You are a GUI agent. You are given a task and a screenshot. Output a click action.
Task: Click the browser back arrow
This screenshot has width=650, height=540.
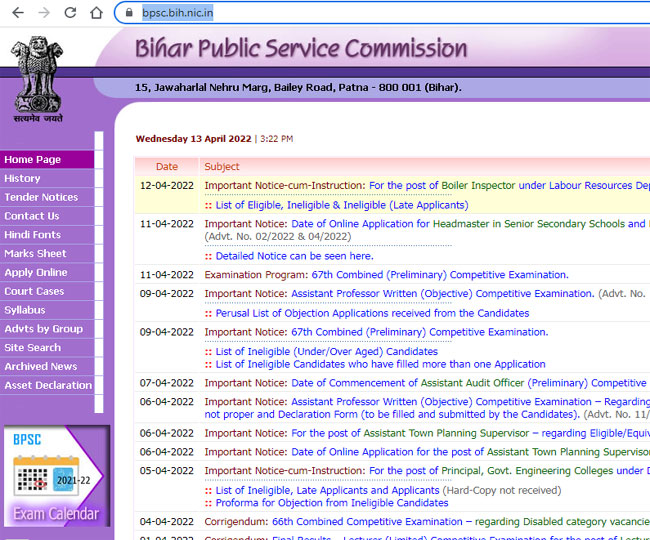click(x=16, y=13)
